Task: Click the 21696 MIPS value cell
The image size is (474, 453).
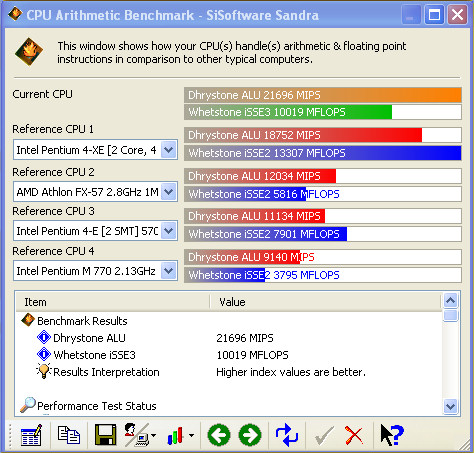Action: click(x=245, y=338)
